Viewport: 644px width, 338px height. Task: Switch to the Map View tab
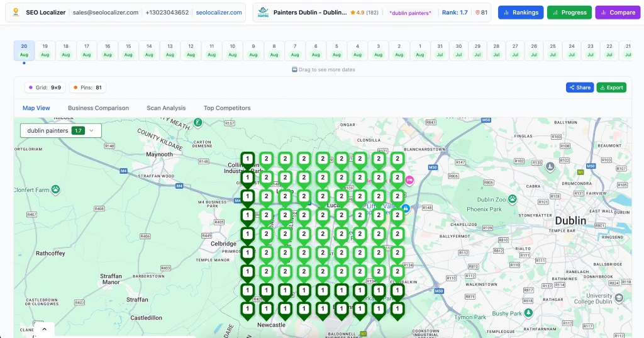click(x=36, y=108)
